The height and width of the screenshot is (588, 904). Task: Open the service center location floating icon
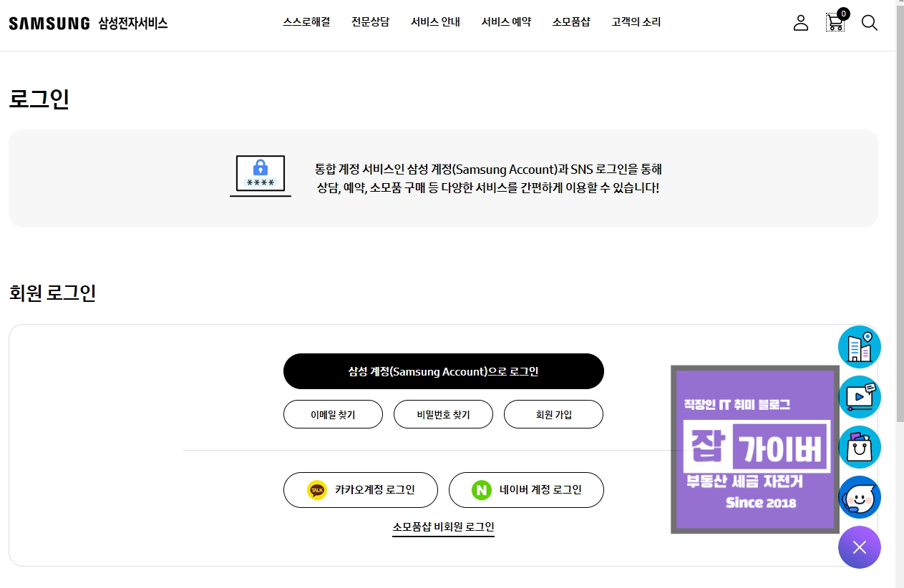pos(860,347)
